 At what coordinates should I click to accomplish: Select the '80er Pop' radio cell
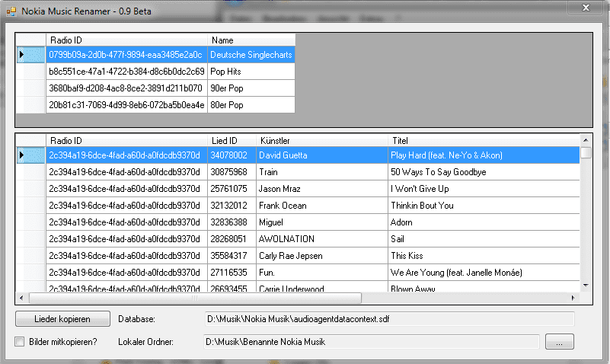click(x=251, y=105)
